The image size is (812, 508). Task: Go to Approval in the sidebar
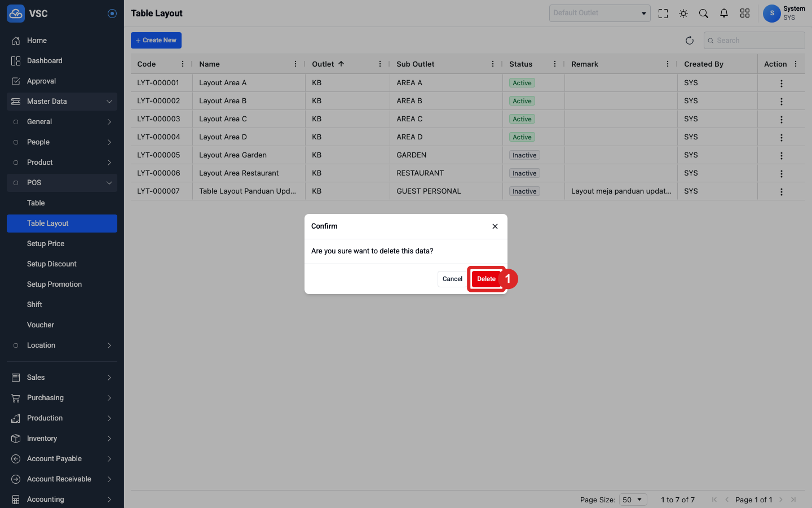tap(62, 81)
